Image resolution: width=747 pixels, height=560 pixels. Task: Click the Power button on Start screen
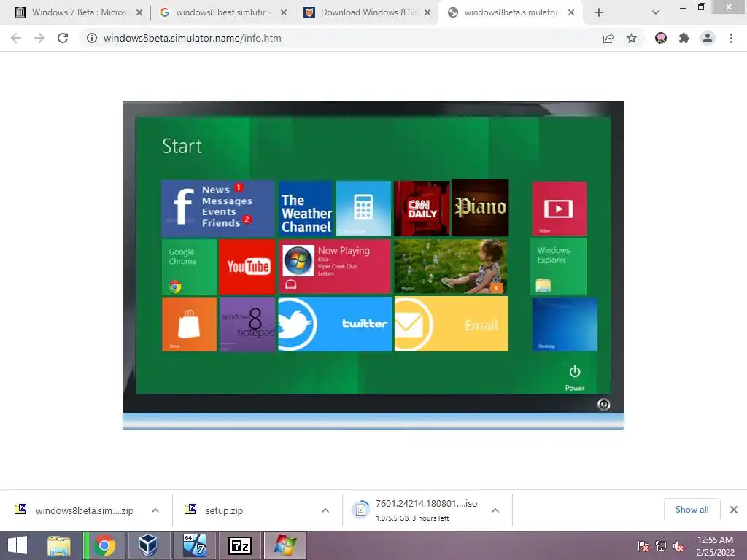click(x=575, y=378)
